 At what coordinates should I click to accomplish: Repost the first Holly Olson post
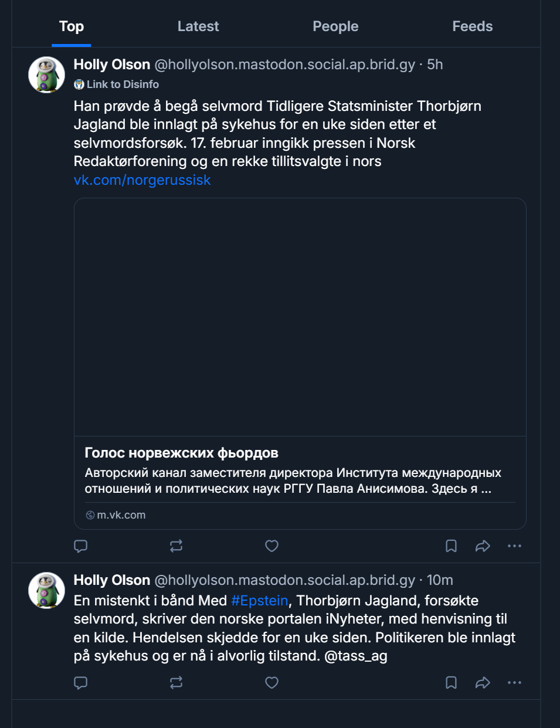point(176,546)
